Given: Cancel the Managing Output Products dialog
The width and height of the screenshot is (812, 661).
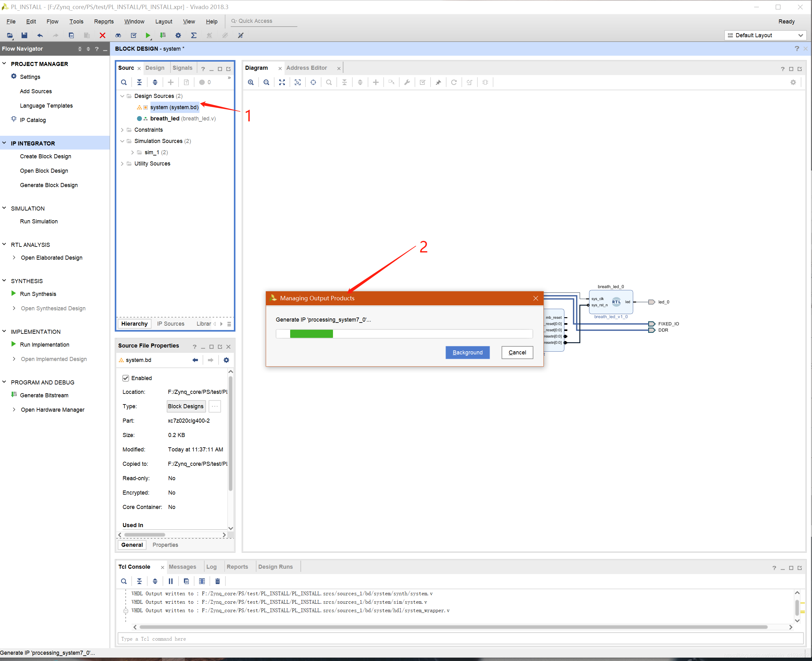Looking at the screenshot, I should (517, 352).
